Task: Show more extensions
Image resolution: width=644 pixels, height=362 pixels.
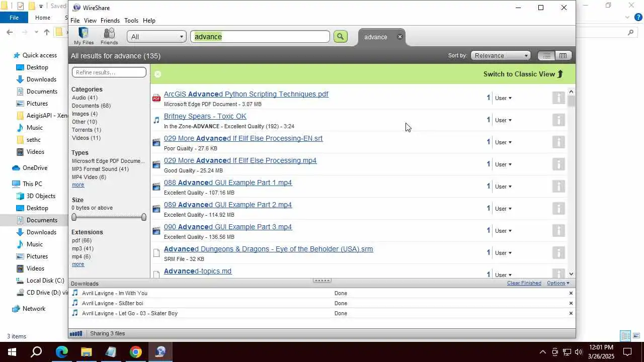Action: pyautogui.click(x=78, y=264)
